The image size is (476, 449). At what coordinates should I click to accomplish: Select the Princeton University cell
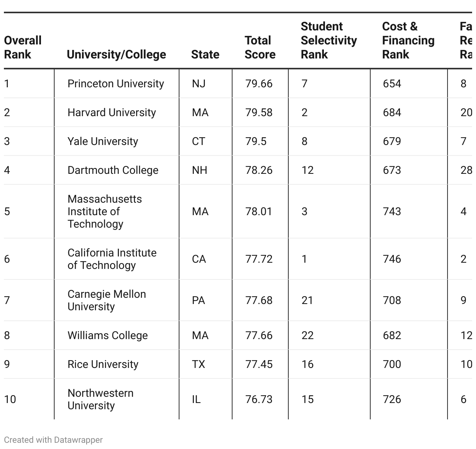pos(115,83)
